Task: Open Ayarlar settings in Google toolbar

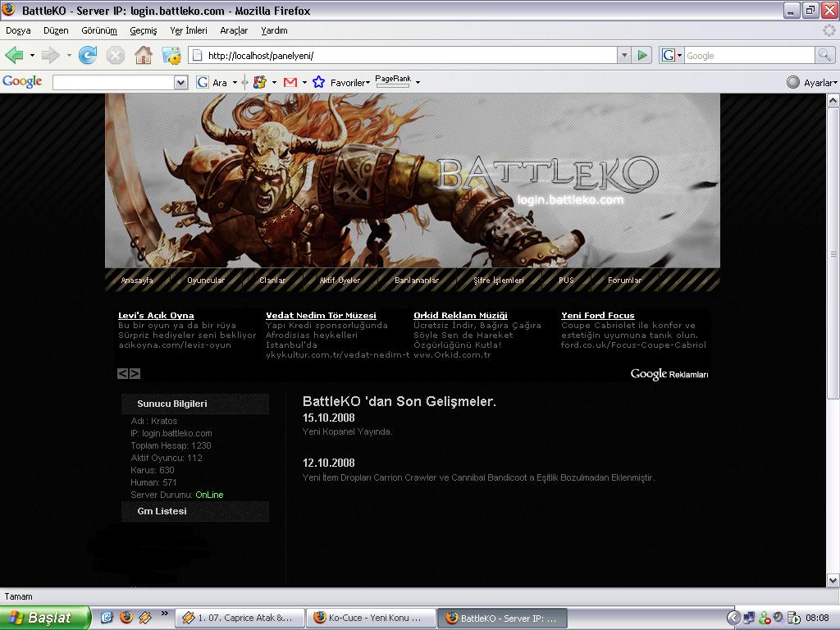Action: point(810,83)
